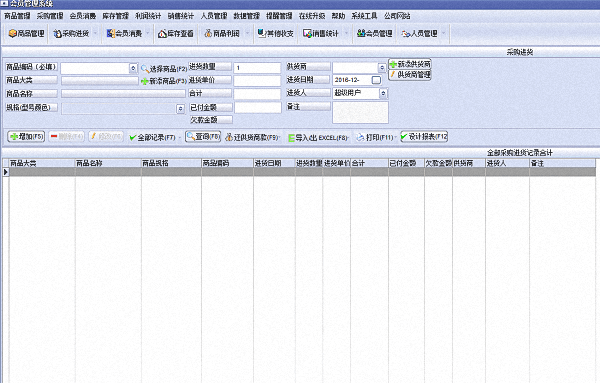Click the 修改(F6) edit button
The height and width of the screenshot is (383, 600).
click(x=106, y=136)
